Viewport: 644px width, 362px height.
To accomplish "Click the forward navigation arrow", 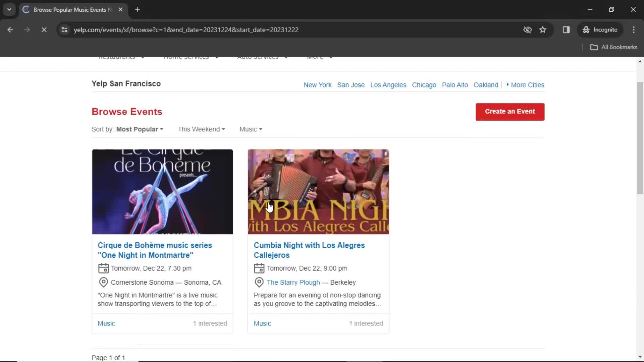I will [x=27, y=30].
